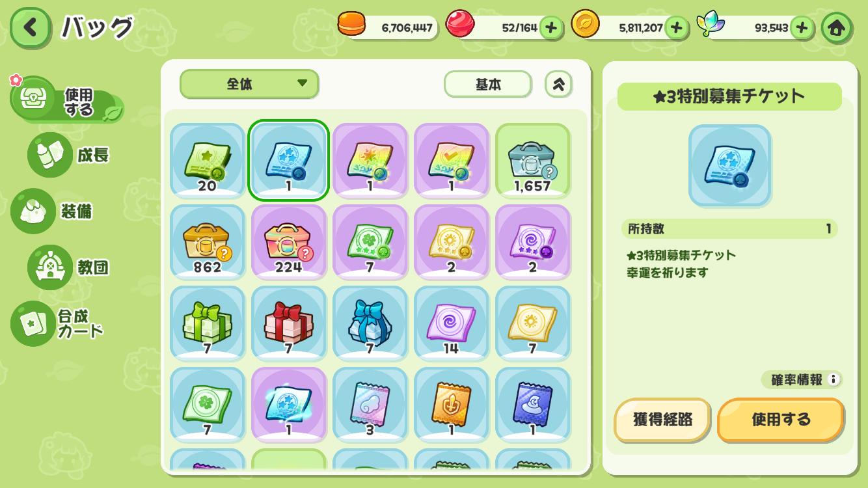Go back with the left arrow button
Viewport: 868px width, 488px height.
point(30,28)
